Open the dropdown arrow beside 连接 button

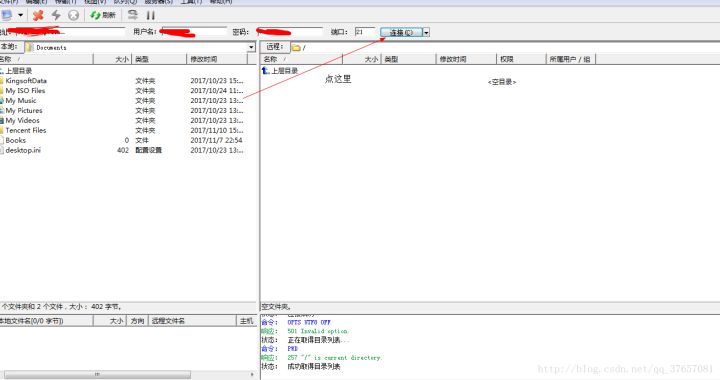click(x=426, y=32)
